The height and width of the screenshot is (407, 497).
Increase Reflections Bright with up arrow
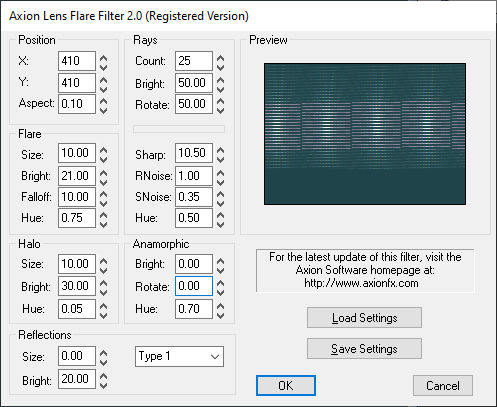click(104, 376)
